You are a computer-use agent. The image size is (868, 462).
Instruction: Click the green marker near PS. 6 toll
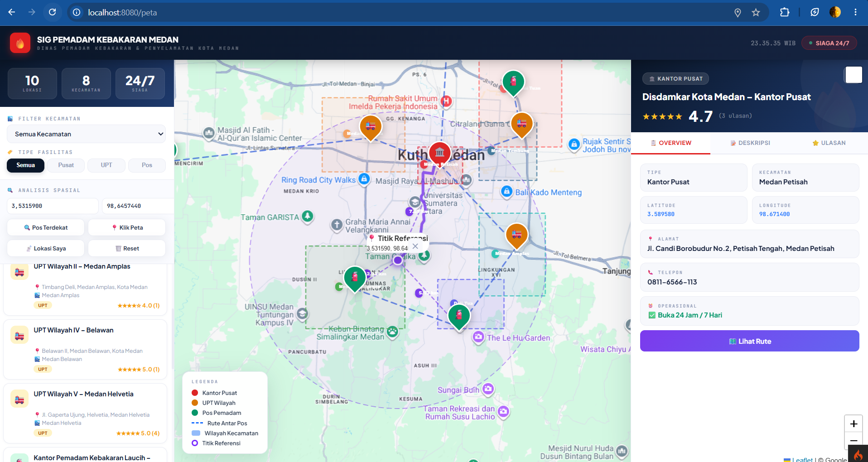513,83
